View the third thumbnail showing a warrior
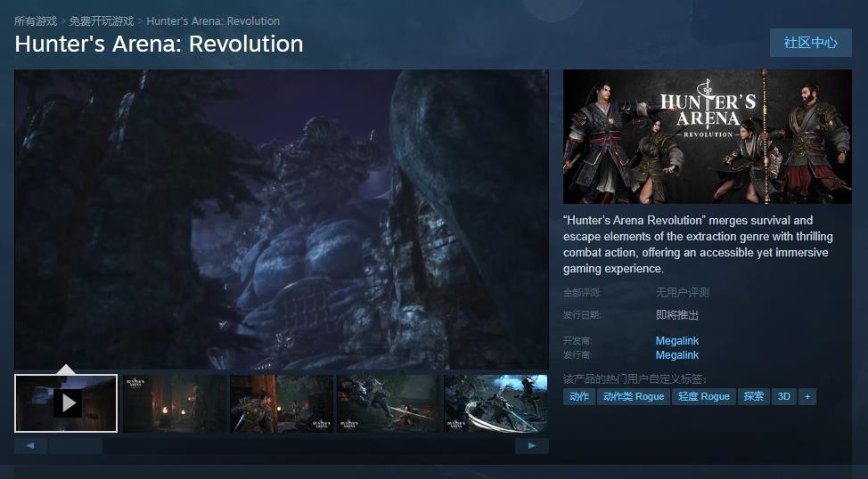 pos(282,403)
